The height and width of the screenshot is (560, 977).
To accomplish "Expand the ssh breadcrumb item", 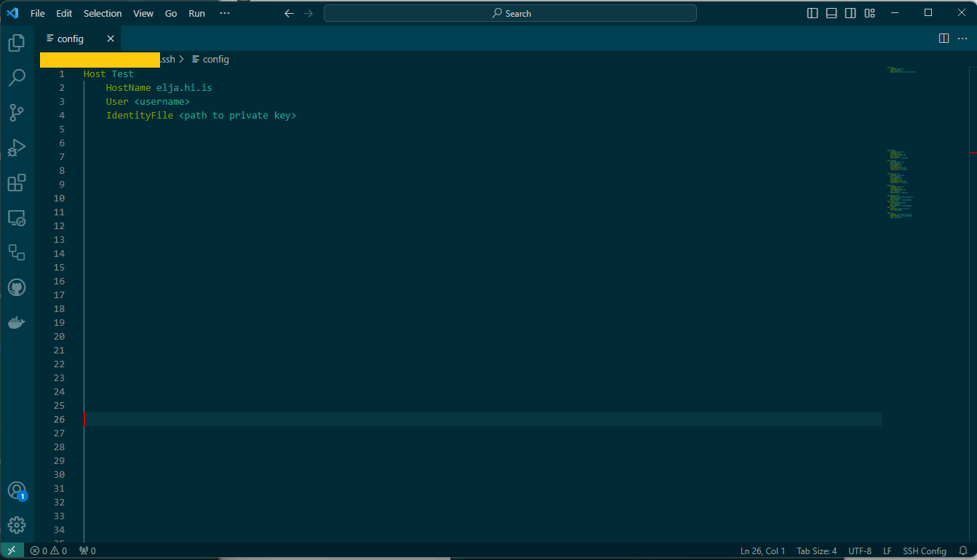I will [x=168, y=59].
